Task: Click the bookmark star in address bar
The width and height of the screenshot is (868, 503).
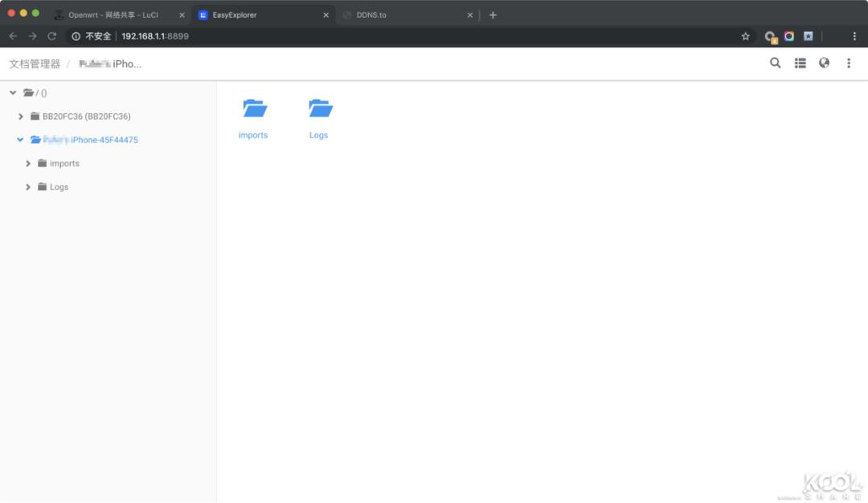Action: pos(745,36)
